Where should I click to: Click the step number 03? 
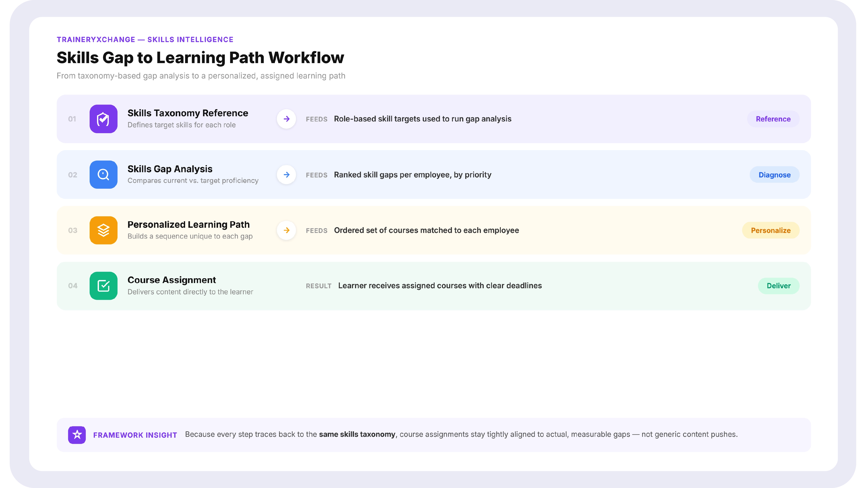(x=72, y=230)
